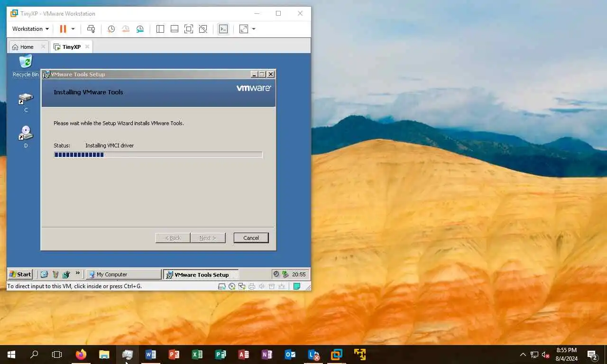Close the Home tab
607x364 pixels.
point(43,46)
